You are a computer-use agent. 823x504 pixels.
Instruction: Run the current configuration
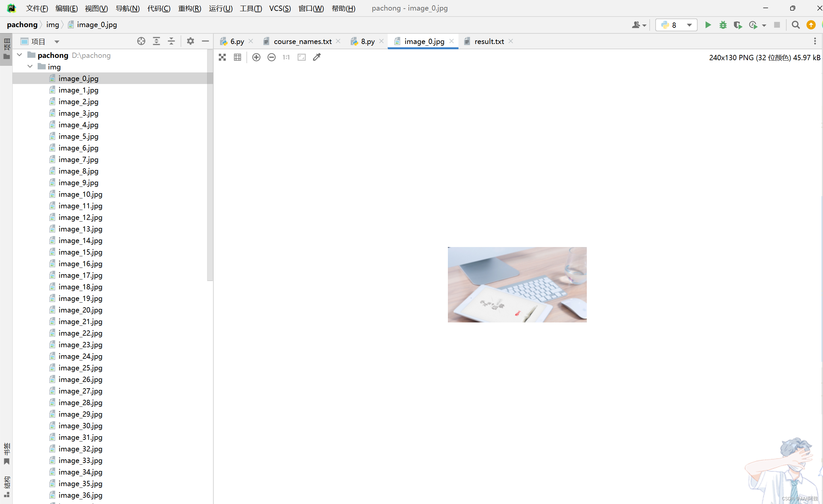pos(708,25)
